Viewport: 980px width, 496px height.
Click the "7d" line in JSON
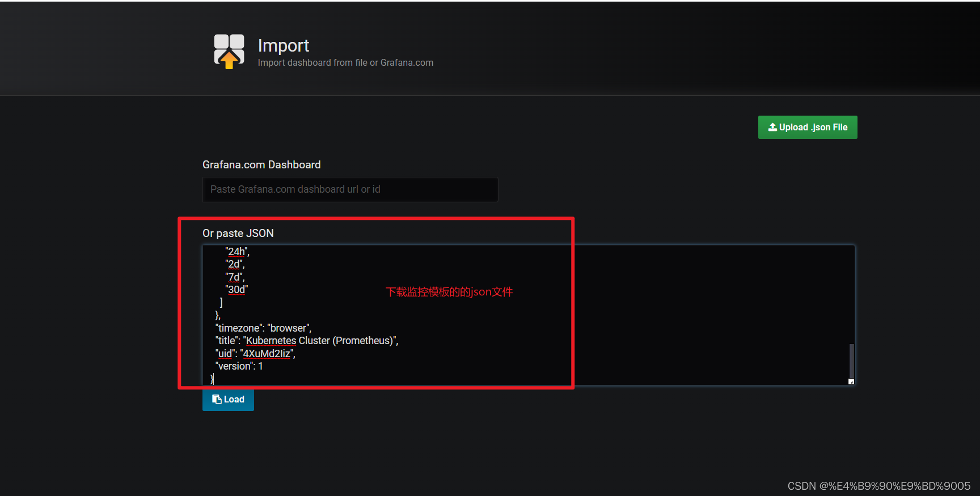coord(235,277)
